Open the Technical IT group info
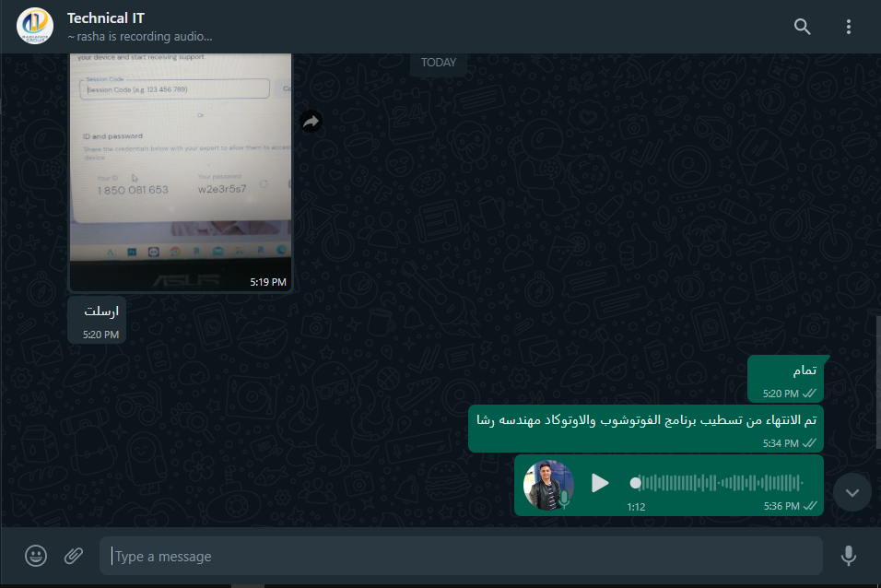 point(106,18)
